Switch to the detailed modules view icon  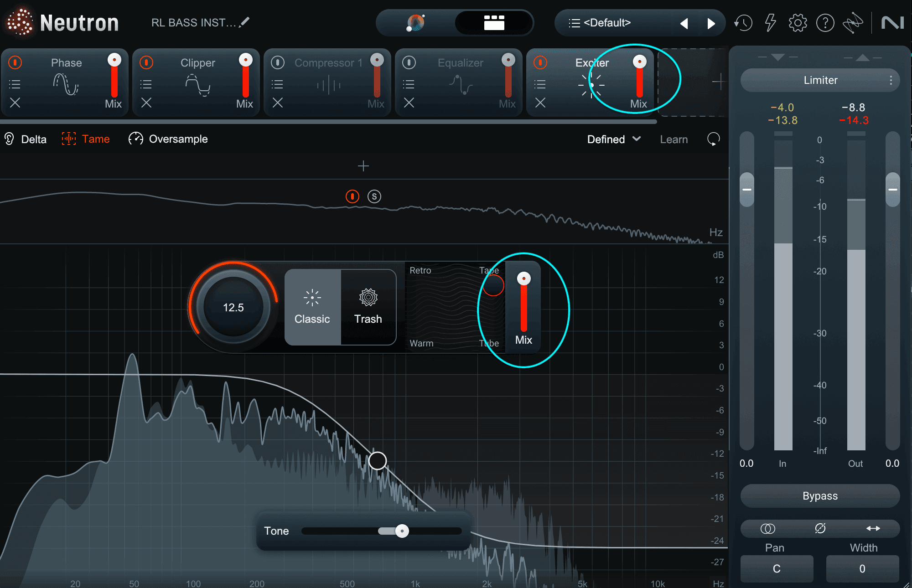pyautogui.click(x=494, y=22)
